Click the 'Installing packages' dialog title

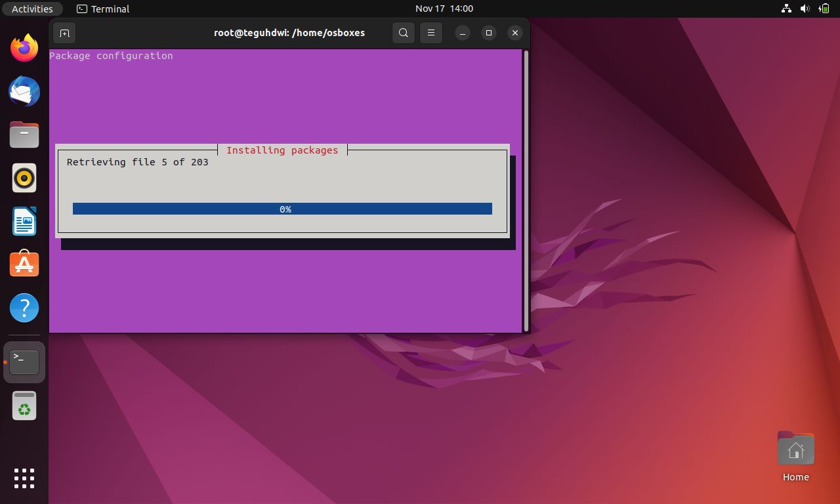282,150
